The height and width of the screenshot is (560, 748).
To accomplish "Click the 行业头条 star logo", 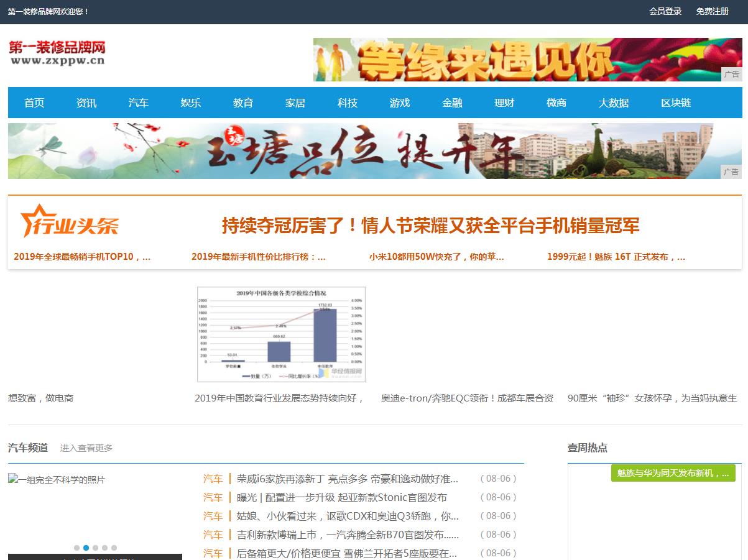I will point(69,221).
